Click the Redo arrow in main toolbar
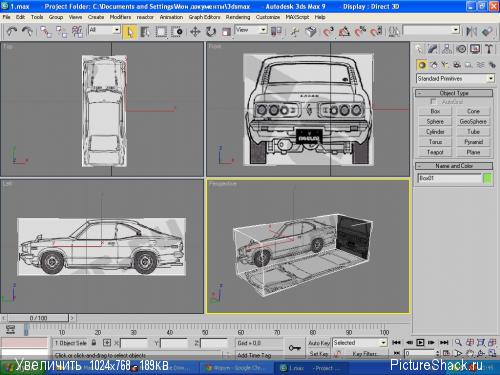This screenshot has width=500, height=375. point(27,32)
